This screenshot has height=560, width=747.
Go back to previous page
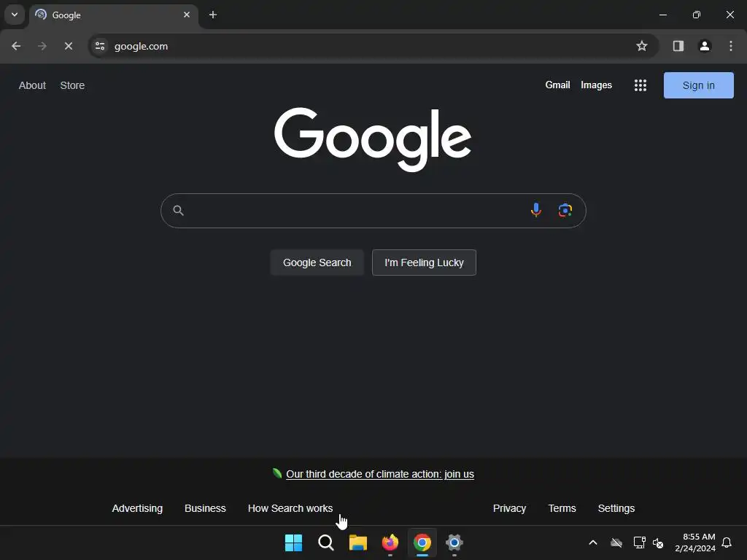point(16,46)
